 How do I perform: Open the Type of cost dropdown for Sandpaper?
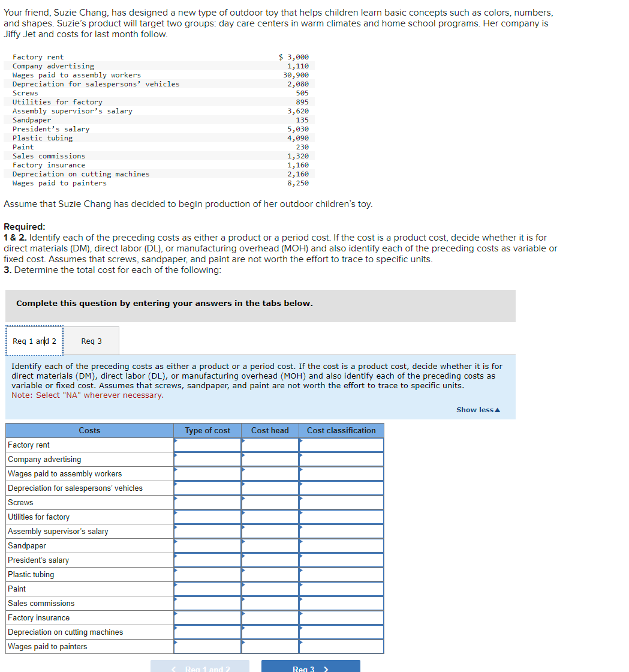(x=207, y=545)
